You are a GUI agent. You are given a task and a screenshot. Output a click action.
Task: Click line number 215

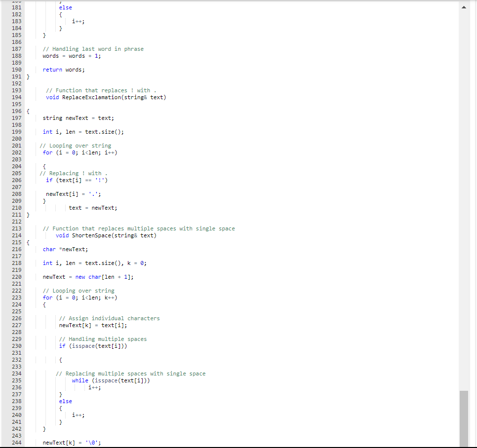(x=16, y=242)
